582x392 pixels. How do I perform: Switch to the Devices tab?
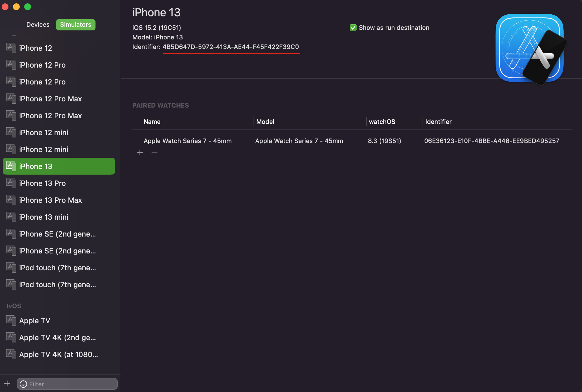38,25
